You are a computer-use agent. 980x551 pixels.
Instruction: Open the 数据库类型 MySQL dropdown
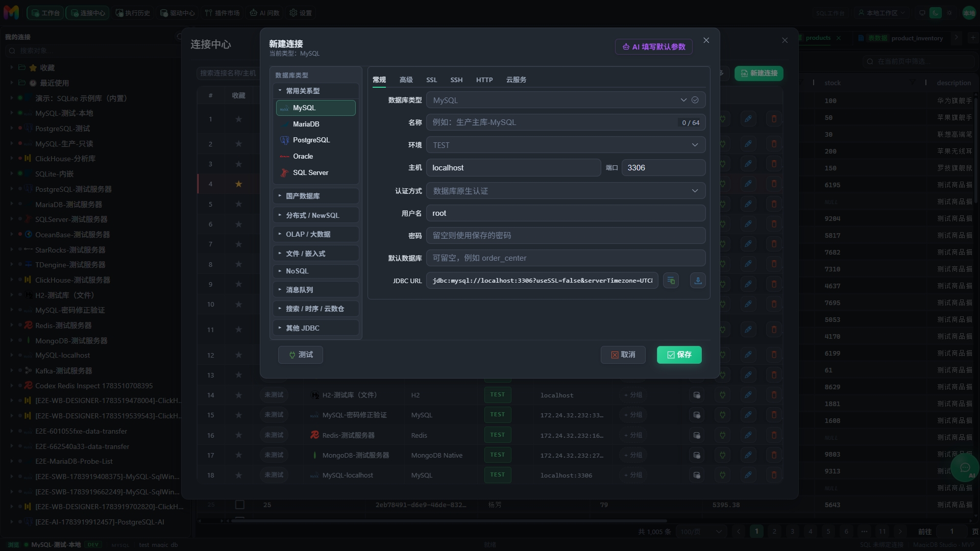566,100
